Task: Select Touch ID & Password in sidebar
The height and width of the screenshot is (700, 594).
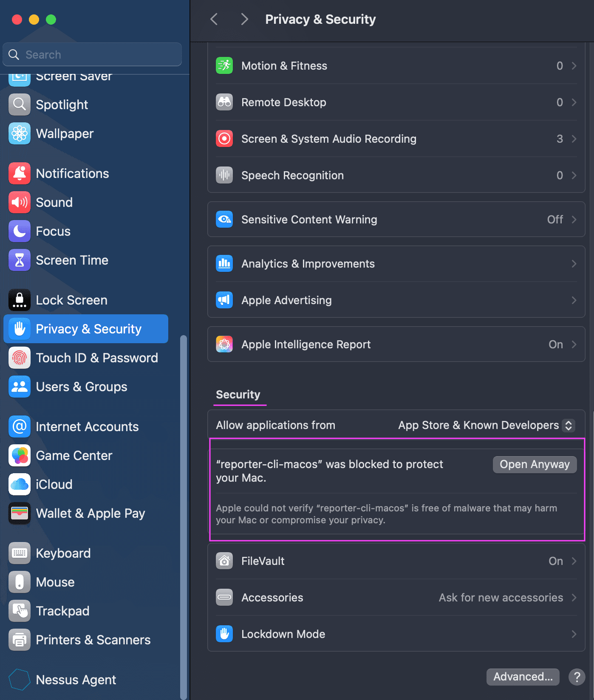Action: click(96, 358)
